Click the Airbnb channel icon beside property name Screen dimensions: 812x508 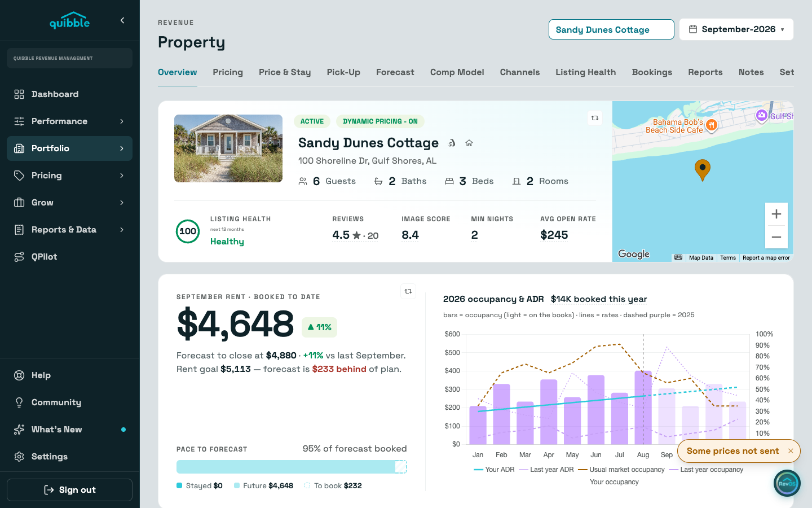452,143
